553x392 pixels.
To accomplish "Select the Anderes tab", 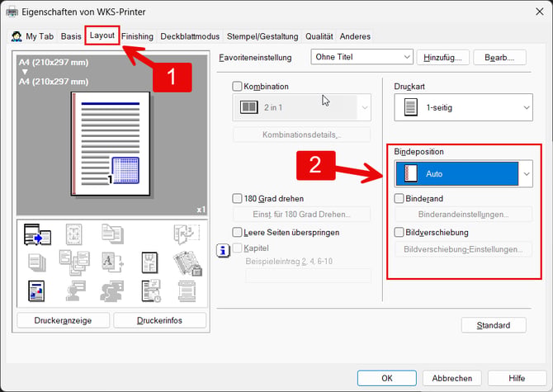I will click(355, 36).
